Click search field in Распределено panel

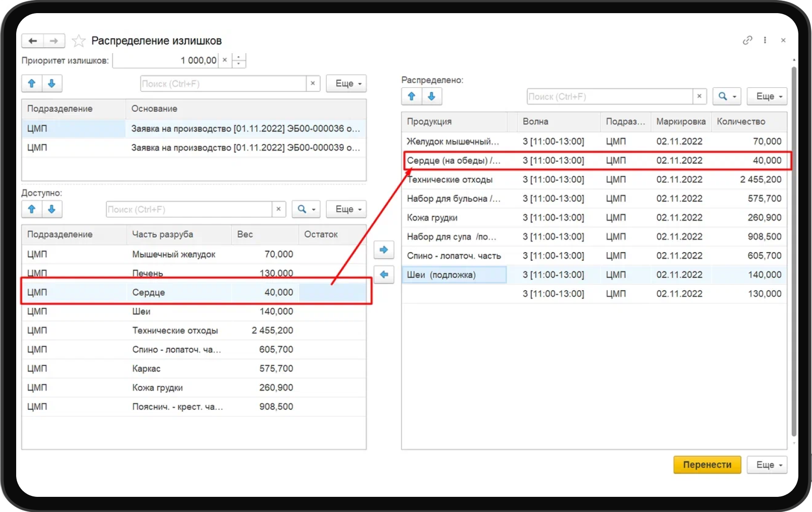[609, 97]
